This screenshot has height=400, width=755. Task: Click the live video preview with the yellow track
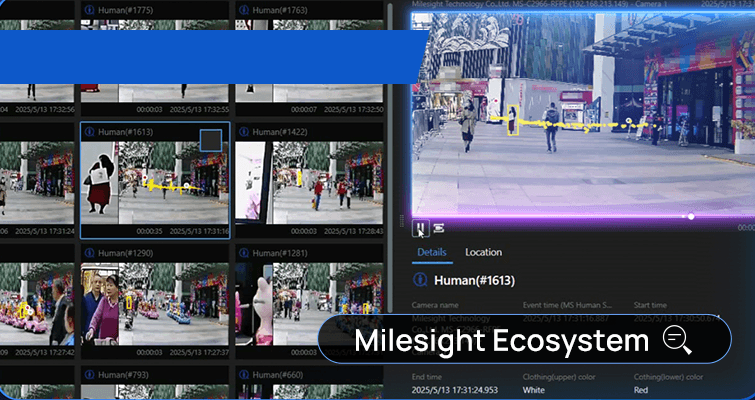tap(583, 114)
